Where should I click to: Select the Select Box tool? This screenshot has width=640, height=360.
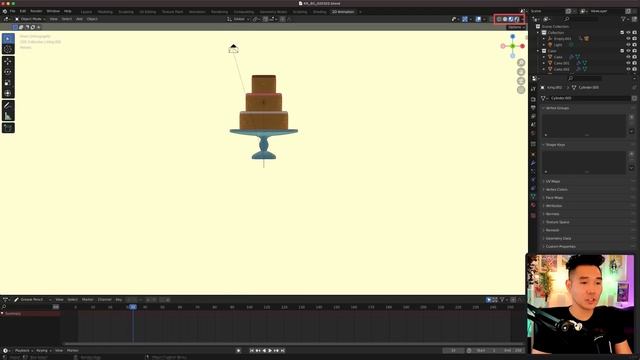(x=8, y=38)
